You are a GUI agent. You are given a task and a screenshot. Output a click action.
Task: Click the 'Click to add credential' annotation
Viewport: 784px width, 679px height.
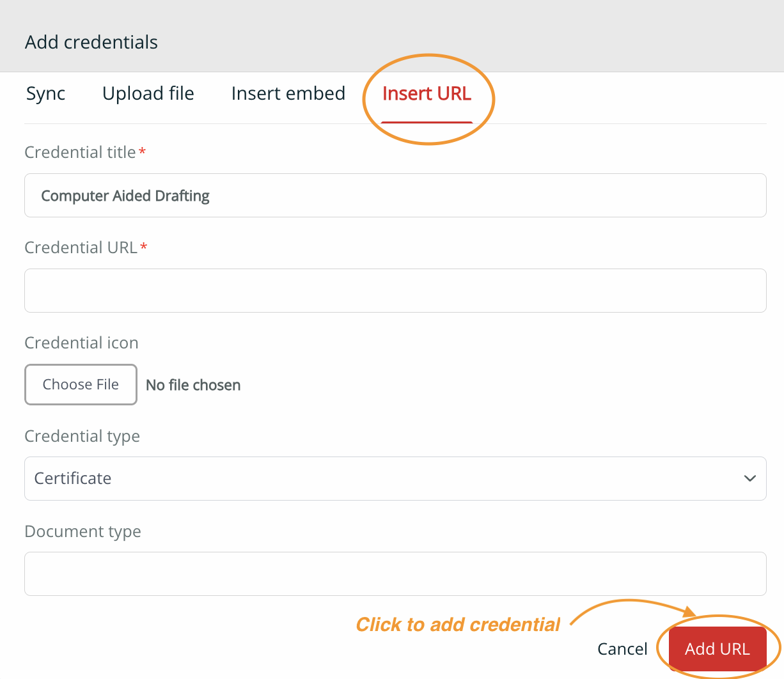click(458, 625)
